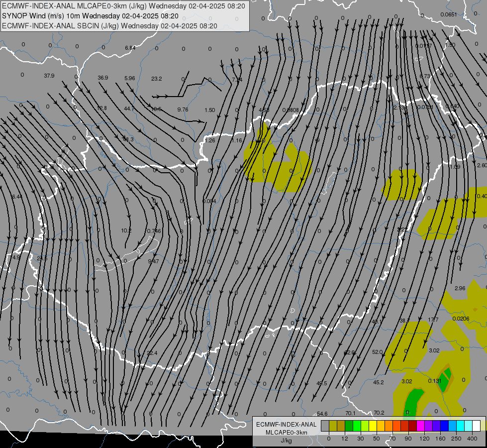The width and height of the screenshot is (487, 448).
Task: Pick the purple swatch next to magenta
Action: point(429,426)
